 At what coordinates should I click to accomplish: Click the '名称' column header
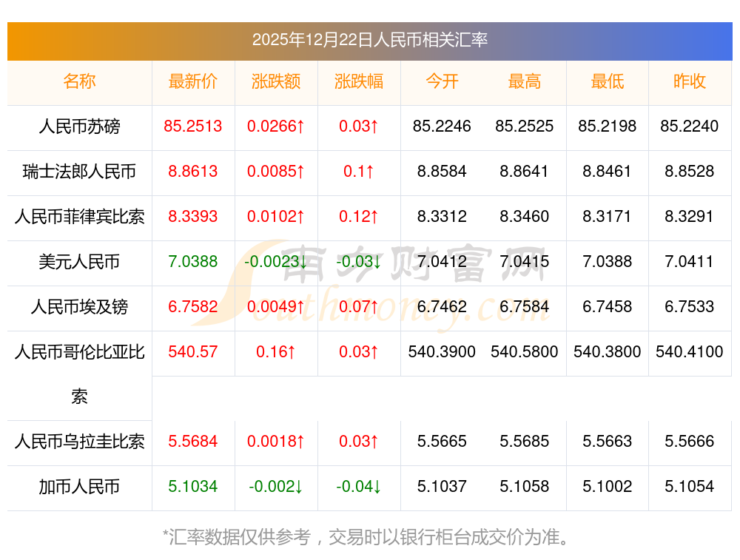click(x=79, y=81)
